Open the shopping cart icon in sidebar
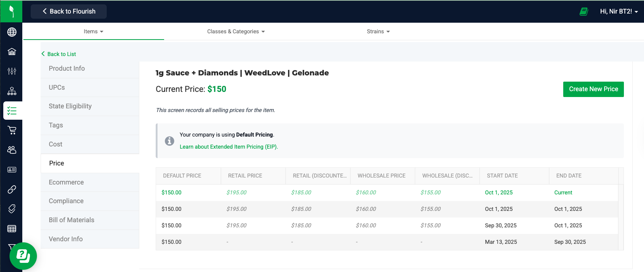The width and height of the screenshot is (644, 272). [12, 130]
